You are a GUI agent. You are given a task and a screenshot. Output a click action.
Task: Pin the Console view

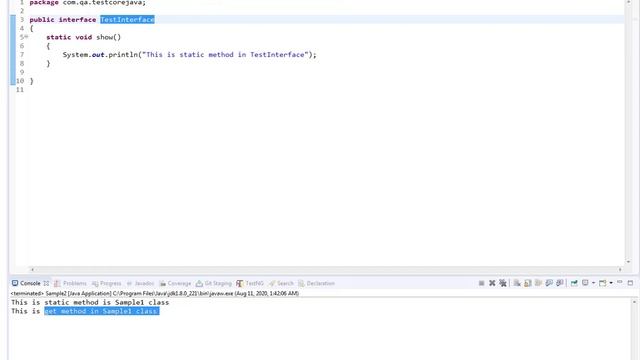click(574, 283)
